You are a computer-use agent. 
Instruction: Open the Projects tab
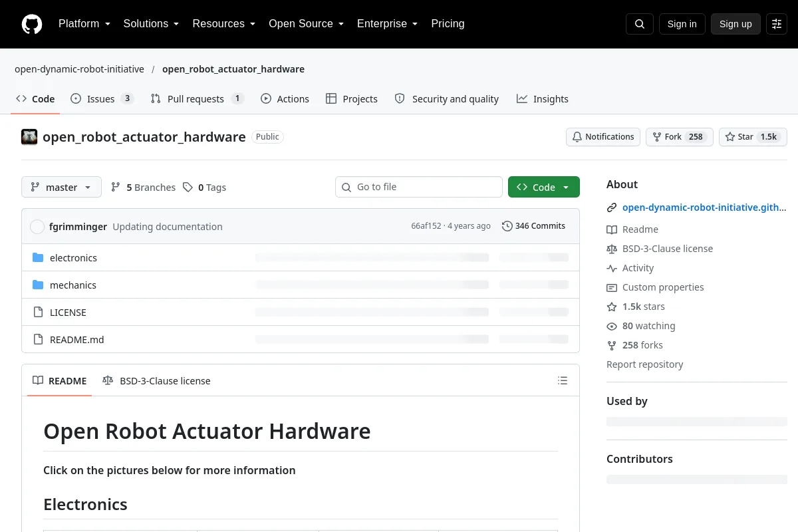[x=352, y=99]
